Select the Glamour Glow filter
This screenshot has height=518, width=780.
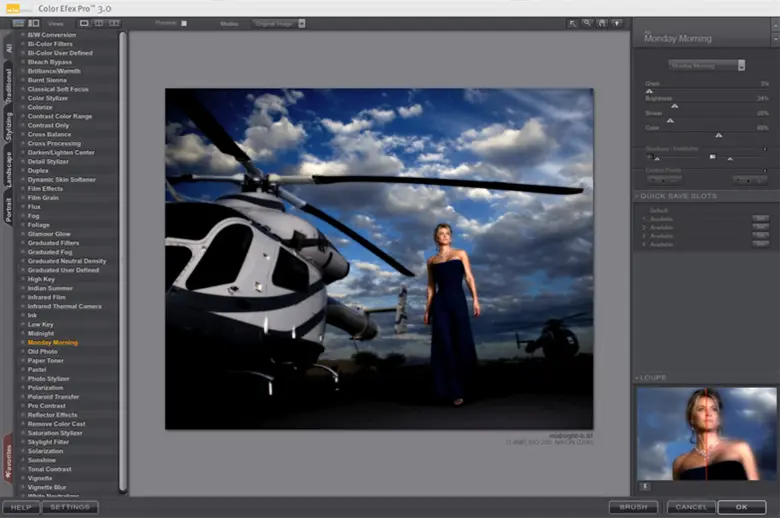pyautogui.click(x=49, y=234)
